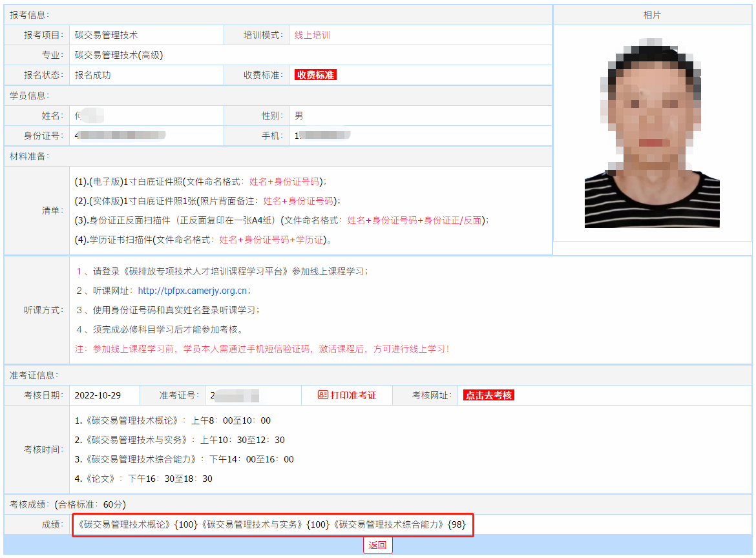Click the highlighted exam scores box
Image resolution: width=756 pixels, height=558 pixels.
point(273,525)
